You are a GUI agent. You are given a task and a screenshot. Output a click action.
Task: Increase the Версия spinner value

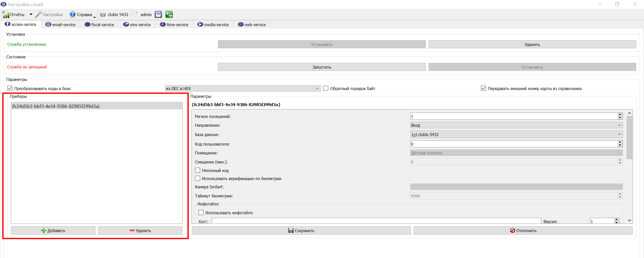[x=617, y=220]
